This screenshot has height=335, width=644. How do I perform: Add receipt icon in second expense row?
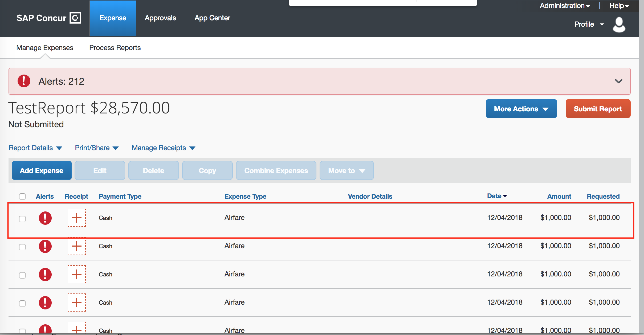(77, 246)
